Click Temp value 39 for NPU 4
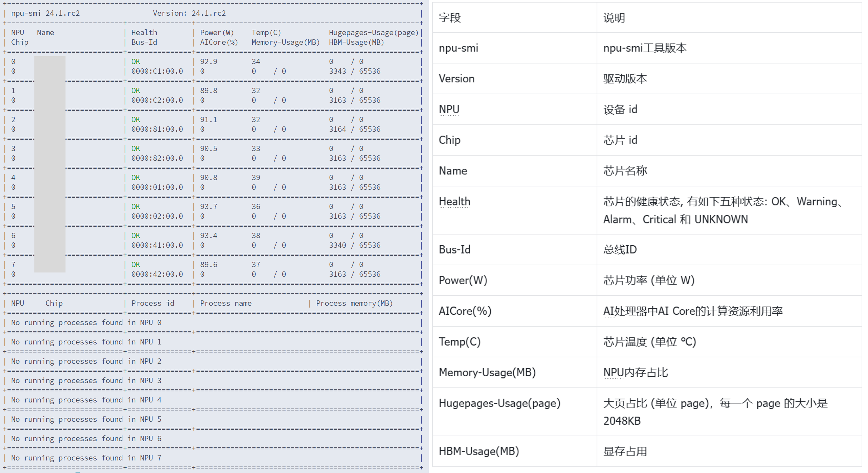This screenshot has height=473, width=868. pyautogui.click(x=256, y=178)
